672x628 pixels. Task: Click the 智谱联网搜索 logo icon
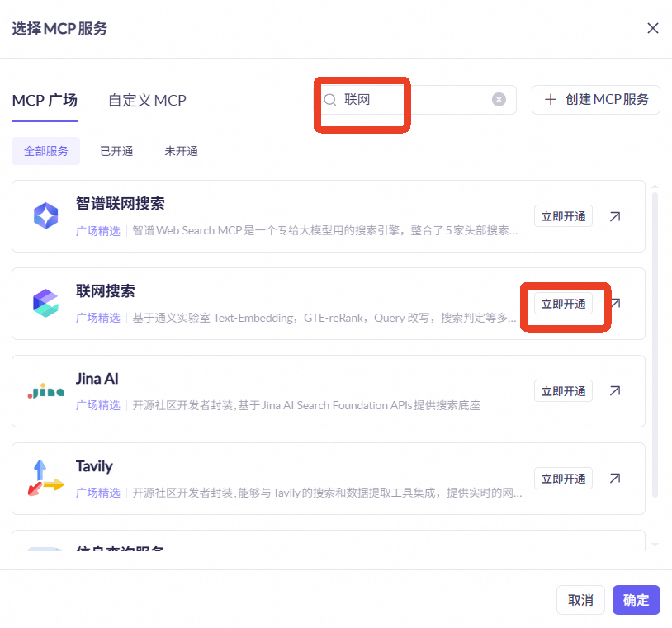pos(46,215)
